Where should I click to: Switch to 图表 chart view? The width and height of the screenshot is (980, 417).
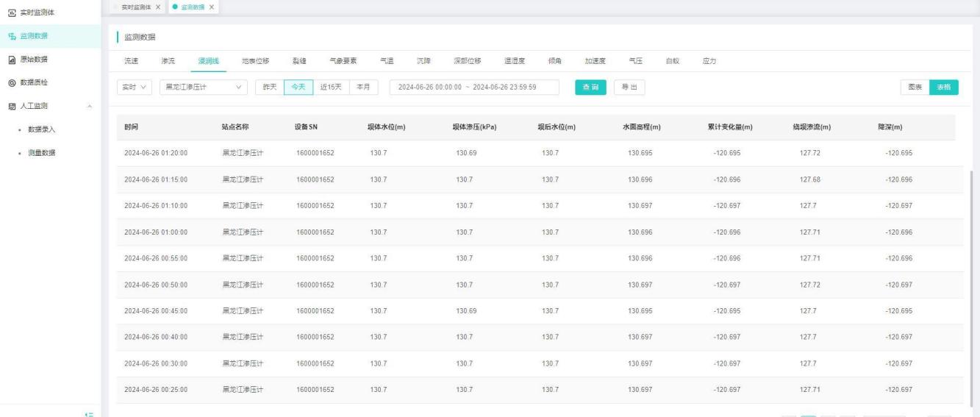(x=915, y=88)
